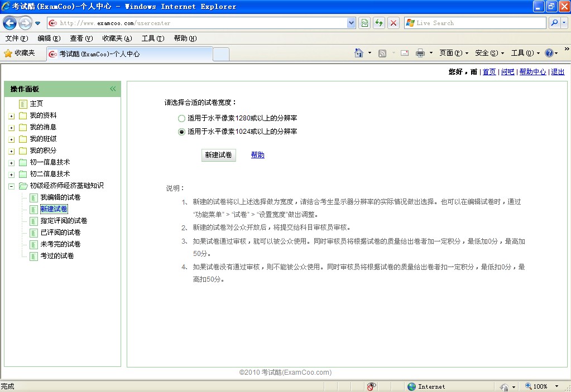Click the address bar URL field

201,23
